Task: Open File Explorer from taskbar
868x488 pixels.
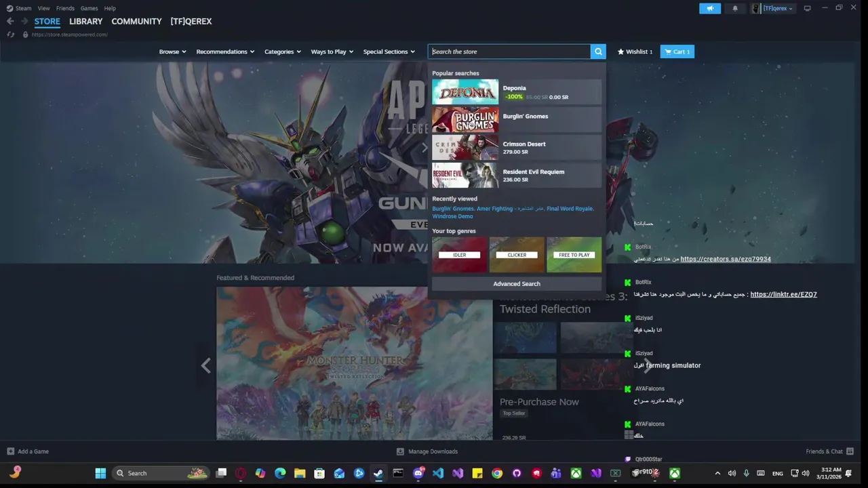Action: point(300,473)
